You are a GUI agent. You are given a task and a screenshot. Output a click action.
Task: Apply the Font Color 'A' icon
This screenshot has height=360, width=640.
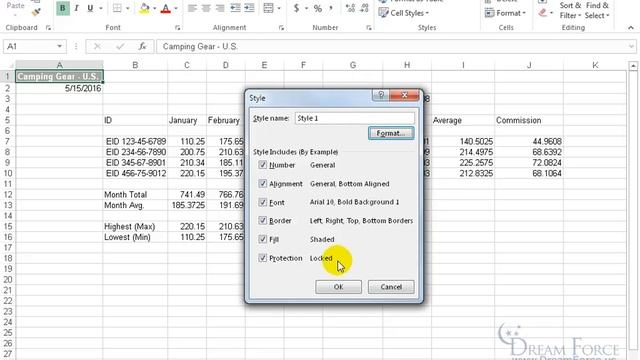click(x=166, y=9)
